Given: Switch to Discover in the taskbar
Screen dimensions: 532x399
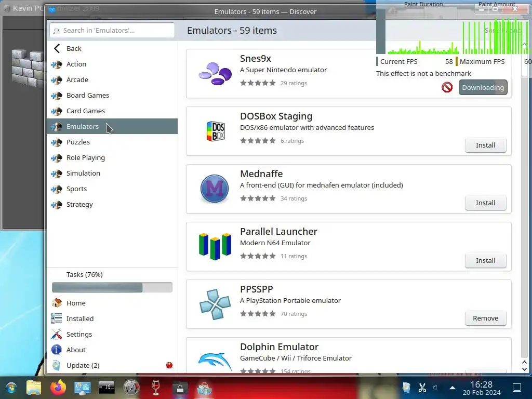Looking at the screenshot, I should click(205, 389).
